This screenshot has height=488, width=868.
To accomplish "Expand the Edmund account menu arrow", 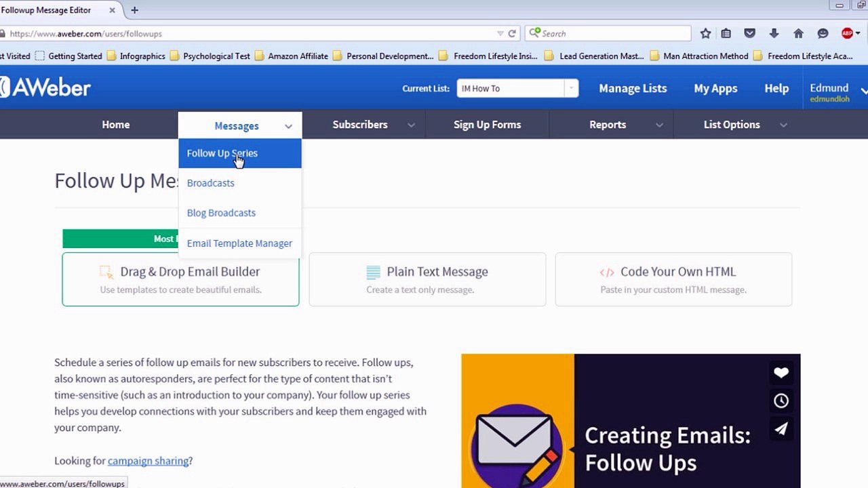I will (x=864, y=90).
